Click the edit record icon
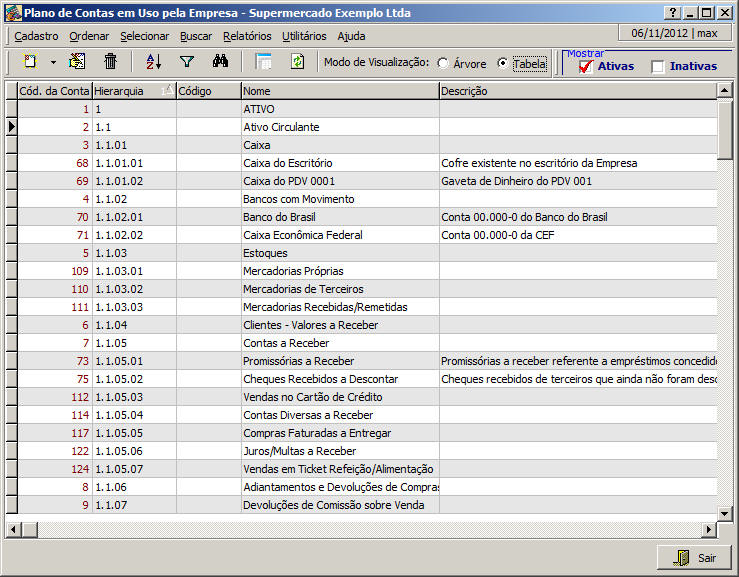This screenshot has height=577, width=739. (x=77, y=62)
